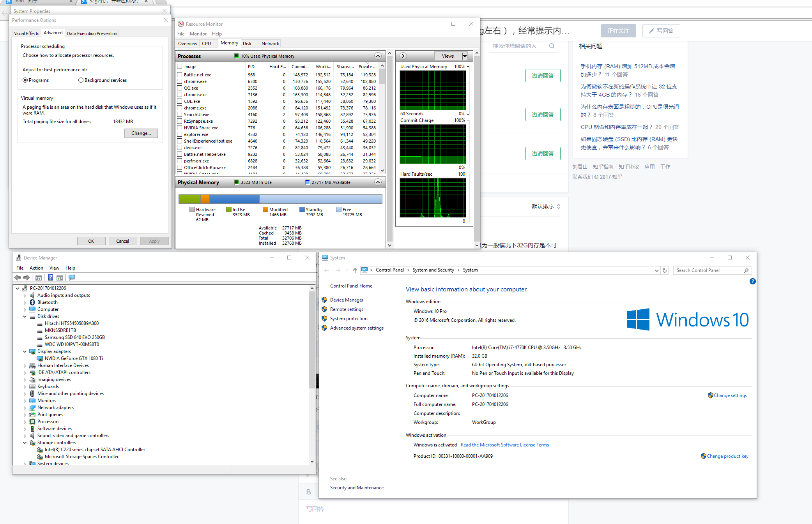Click Show/Hide Action Pane icon in Device Manager
Image resolution: width=812 pixels, height=524 pixels.
(60, 278)
